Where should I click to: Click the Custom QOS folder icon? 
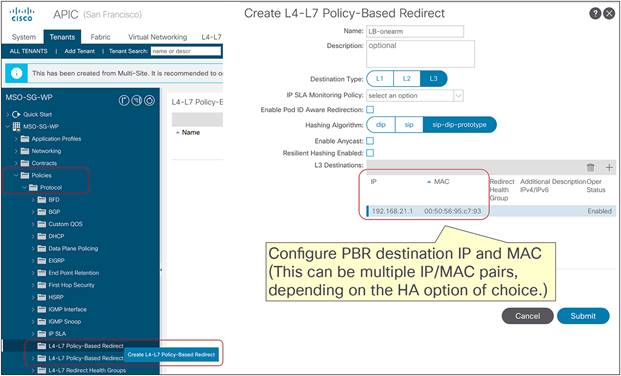point(42,224)
